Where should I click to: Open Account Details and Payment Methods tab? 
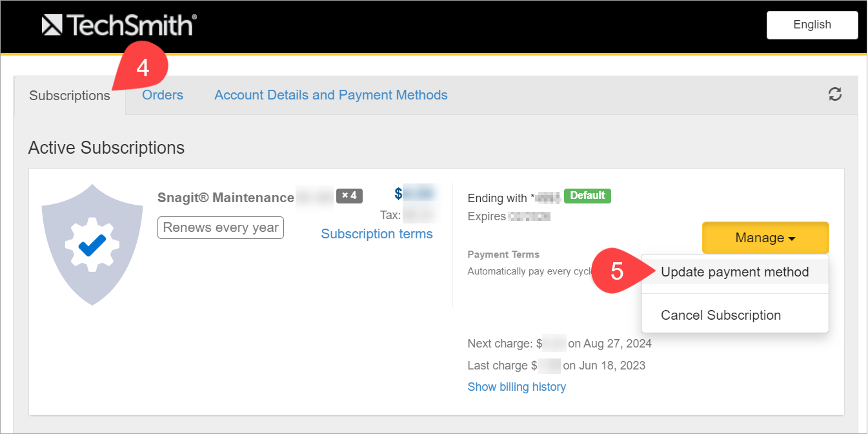pyautogui.click(x=330, y=94)
